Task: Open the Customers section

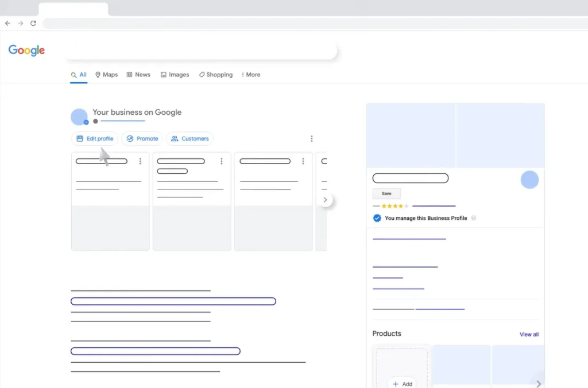Action: click(189, 139)
